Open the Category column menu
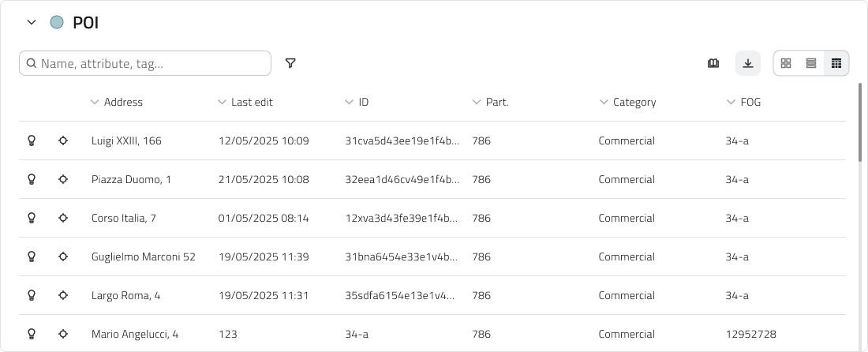Viewport: 868px width, 352px height. pyautogui.click(x=604, y=102)
